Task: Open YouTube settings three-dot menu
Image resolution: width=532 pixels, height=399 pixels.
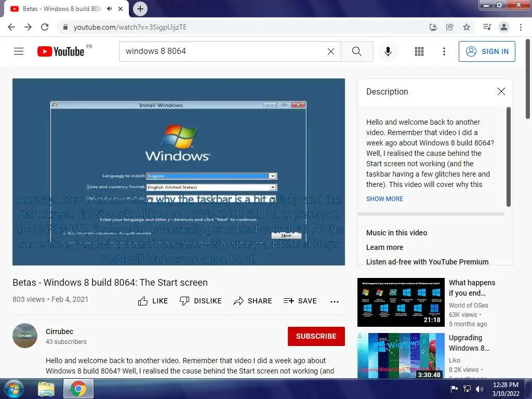Action: [x=444, y=51]
